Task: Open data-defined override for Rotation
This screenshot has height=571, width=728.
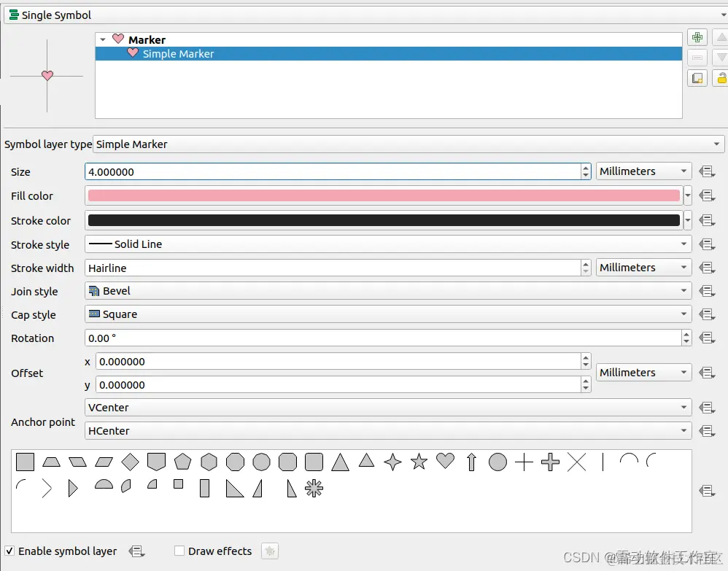Action: click(x=707, y=338)
